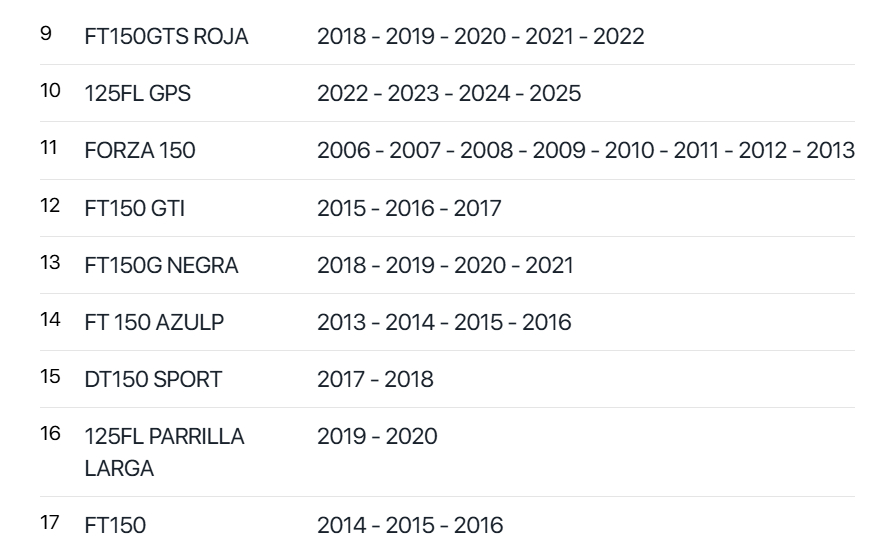Viewport: 895px width, 559px height.
Task: Click the years 2018 - 2022 for FT150GTS ROJA
Action: 480,37
